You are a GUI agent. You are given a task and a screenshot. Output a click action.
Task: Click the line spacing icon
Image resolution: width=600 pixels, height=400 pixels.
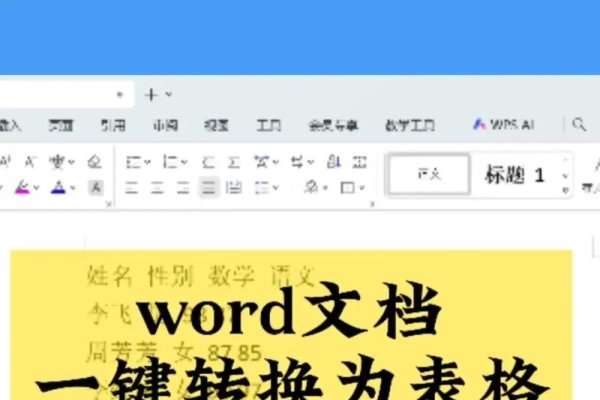tap(262, 188)
